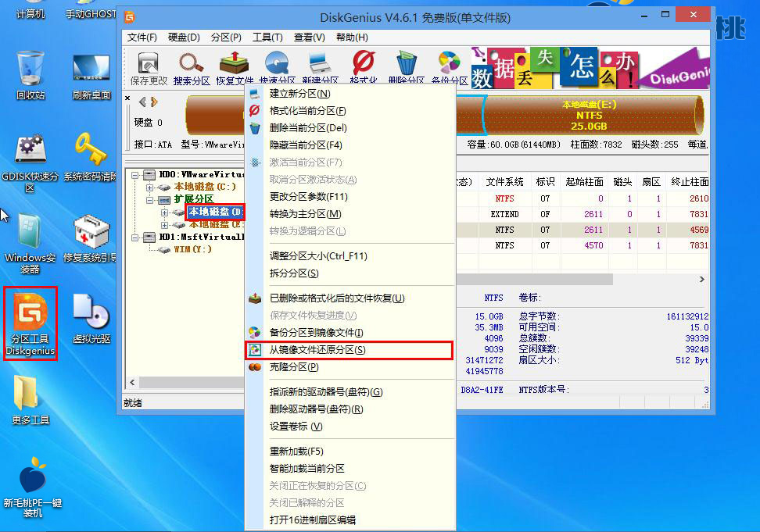Screen dimensions: 760x532
Task: Launch the 新毛桃PE一键装机 desktop icon
Action: coord(33,487)
